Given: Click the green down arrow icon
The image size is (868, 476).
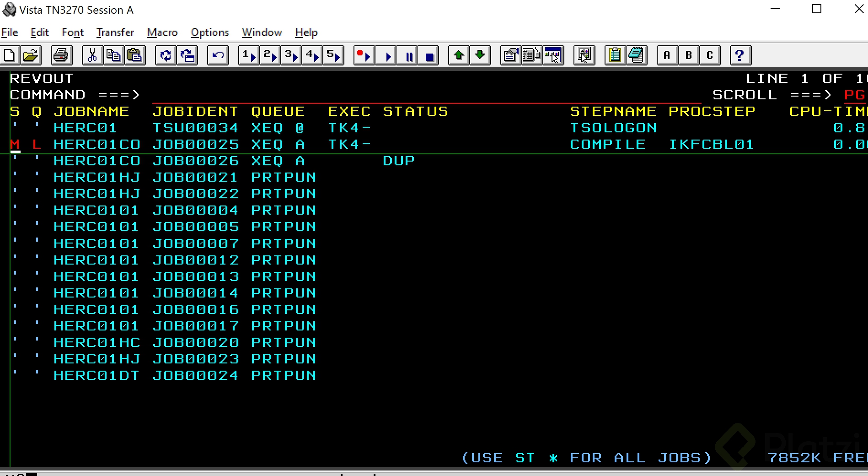Looking at the screenshot, I should (x=480, y=56).
